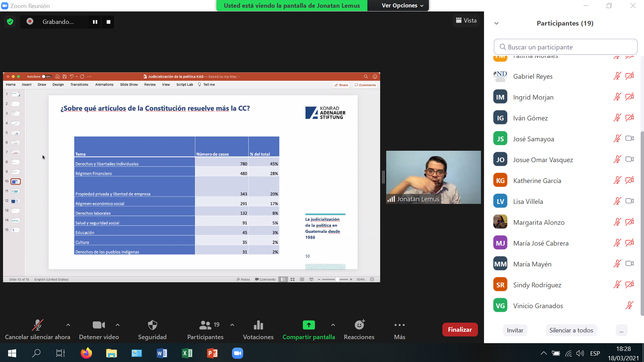Click the green encryption shield icon
Image resolution: width=644 pixels, height=362 pixels.
point(10,22)
